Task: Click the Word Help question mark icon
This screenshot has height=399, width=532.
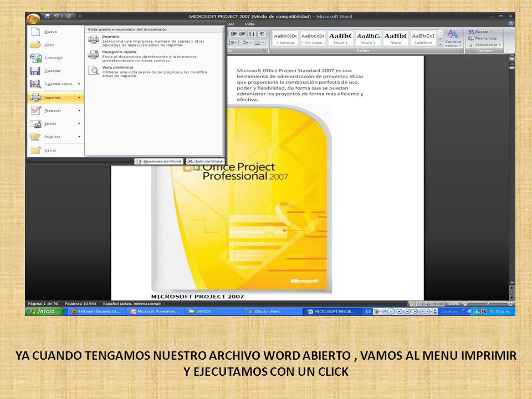Action: [x=511, y=24]
